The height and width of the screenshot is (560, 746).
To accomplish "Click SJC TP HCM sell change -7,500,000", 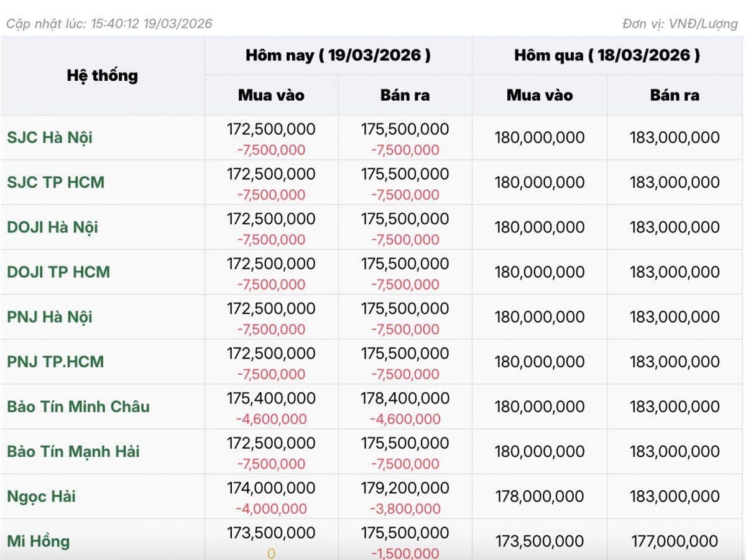I will 405,195.
